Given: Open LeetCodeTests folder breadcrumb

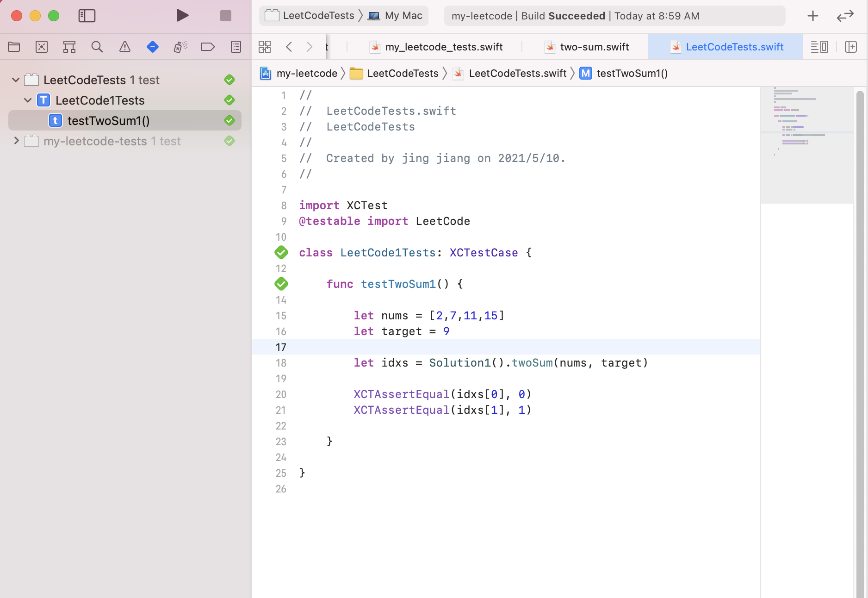Looking at the screenshot, I should tap(394, 73).
